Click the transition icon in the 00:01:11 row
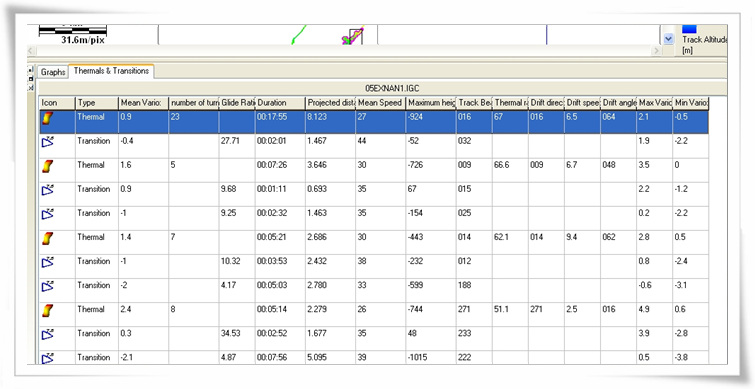The height and width of the screenshot is (389, 755). click(47, 190)
